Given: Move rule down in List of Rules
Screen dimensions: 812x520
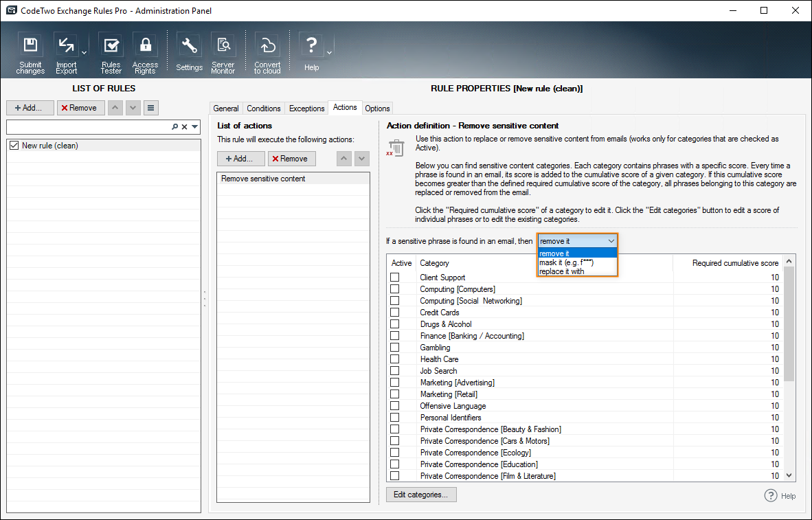Looking at the screenshot, I should point(133,108).
